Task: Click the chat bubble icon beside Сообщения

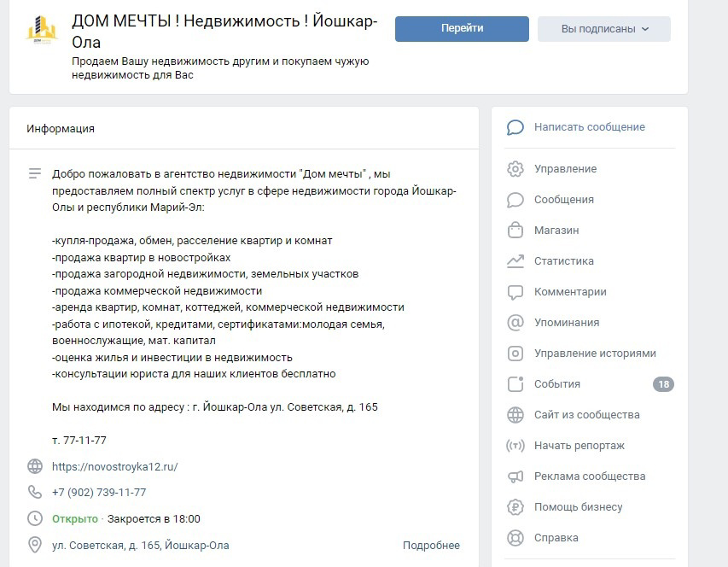Action: point(515,200)
